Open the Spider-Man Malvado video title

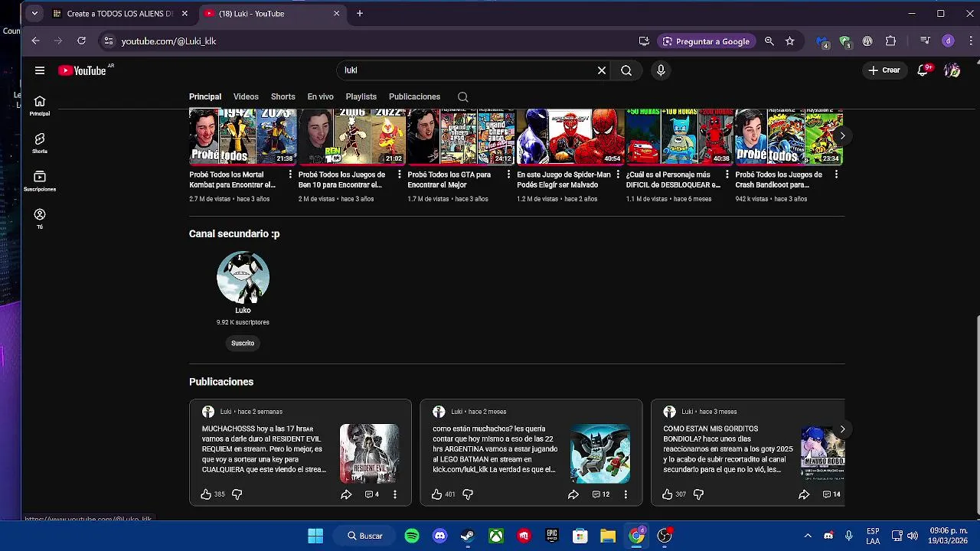563,179
